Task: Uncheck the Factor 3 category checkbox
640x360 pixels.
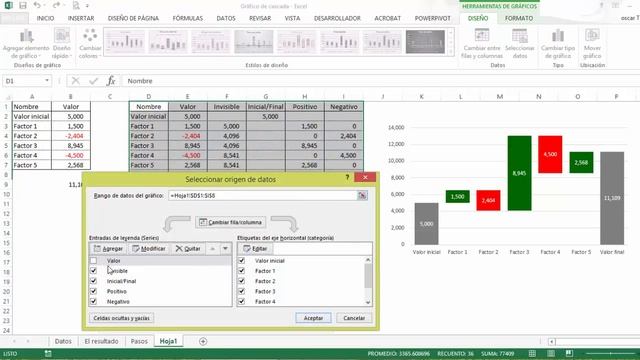Action: coord(242,291)
